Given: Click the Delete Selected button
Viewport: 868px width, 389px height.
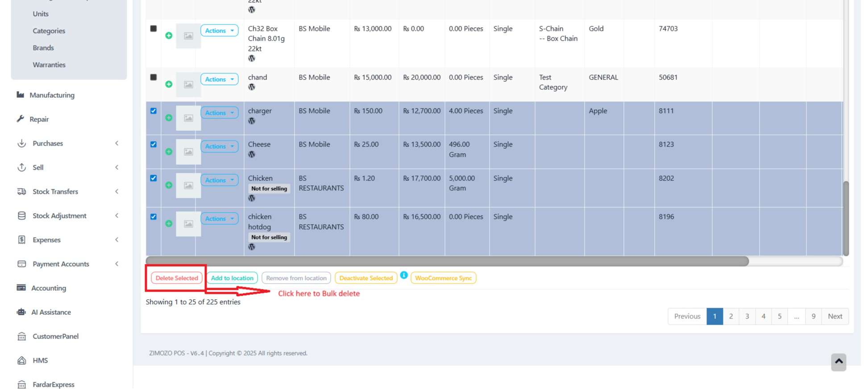Looking at the screenshot, I should point(177,278).
